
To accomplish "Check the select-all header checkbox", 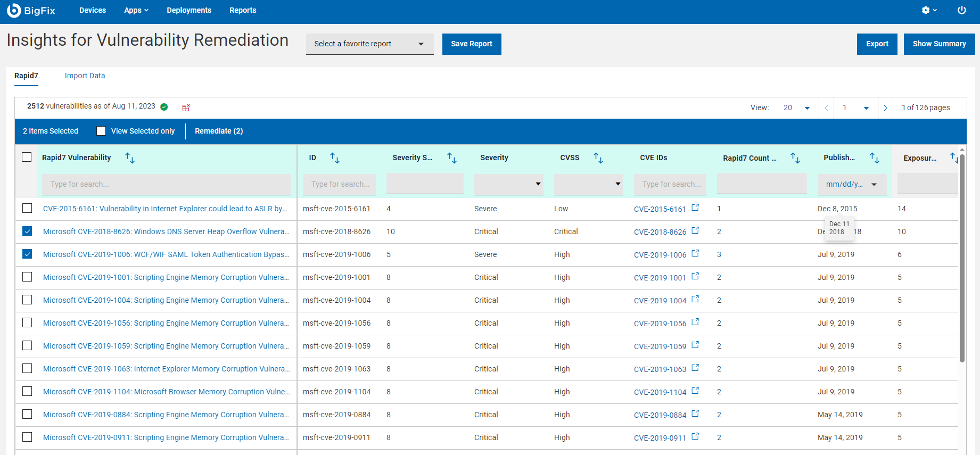I will pos(27,157).
